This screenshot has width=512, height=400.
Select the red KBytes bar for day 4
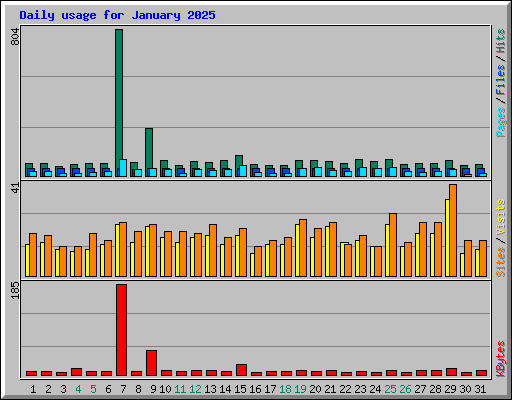[76, 372]
